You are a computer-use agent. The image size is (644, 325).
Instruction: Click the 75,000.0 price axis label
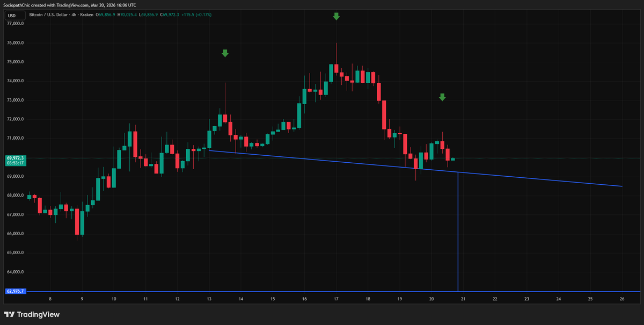pos(16,62)
